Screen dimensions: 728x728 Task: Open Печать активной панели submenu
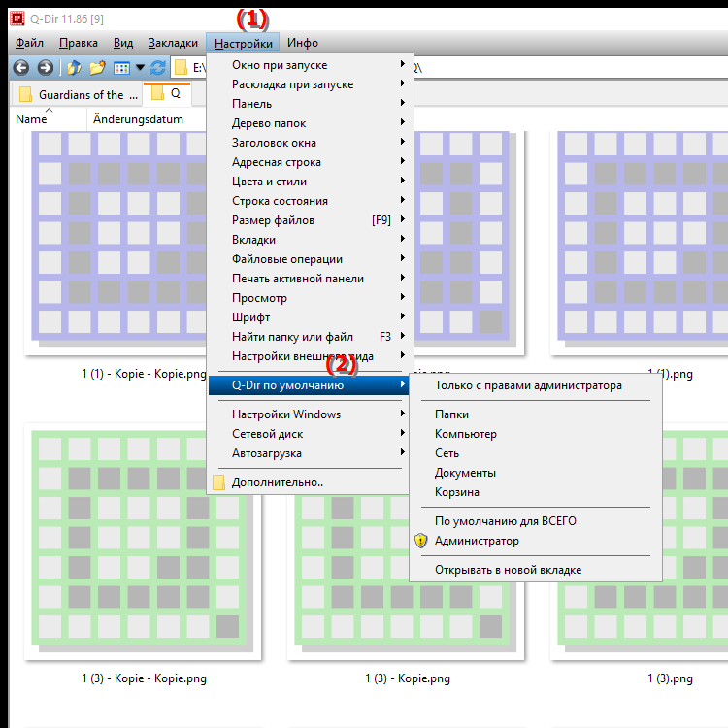tap(309, 279)
